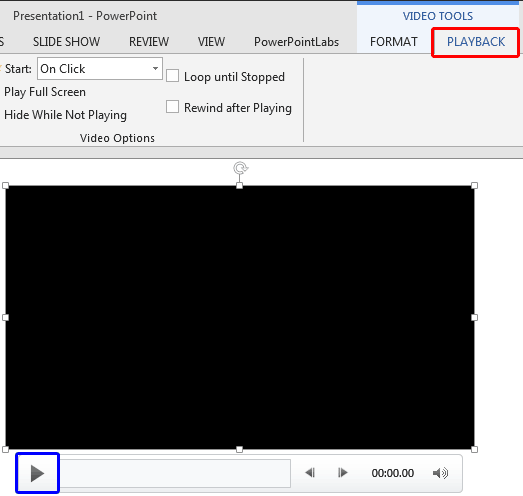
Task: Toggle Play Full Screen option
Action: coord(45,92)
